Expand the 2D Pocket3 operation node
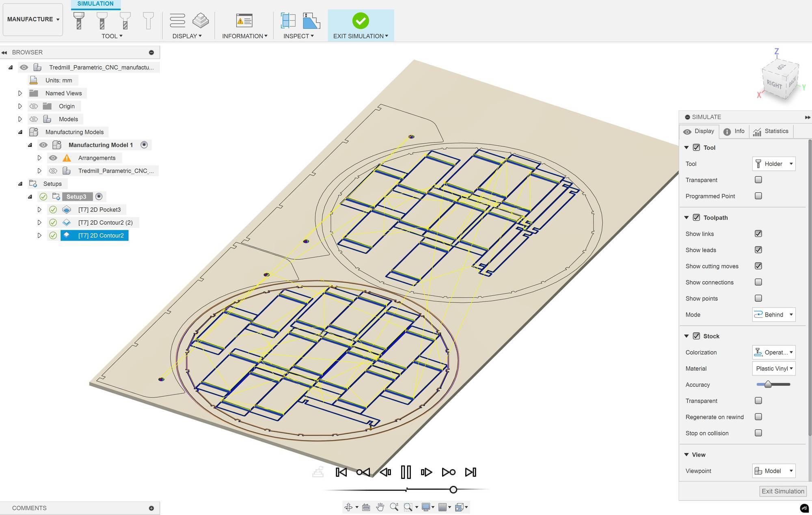 click(39, 209)
